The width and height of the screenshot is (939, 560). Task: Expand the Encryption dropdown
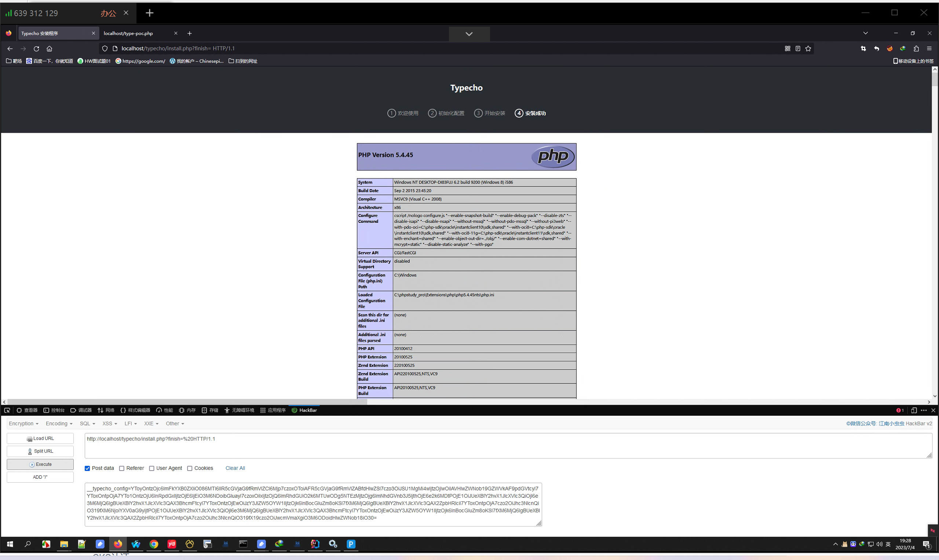click(23, 423)
